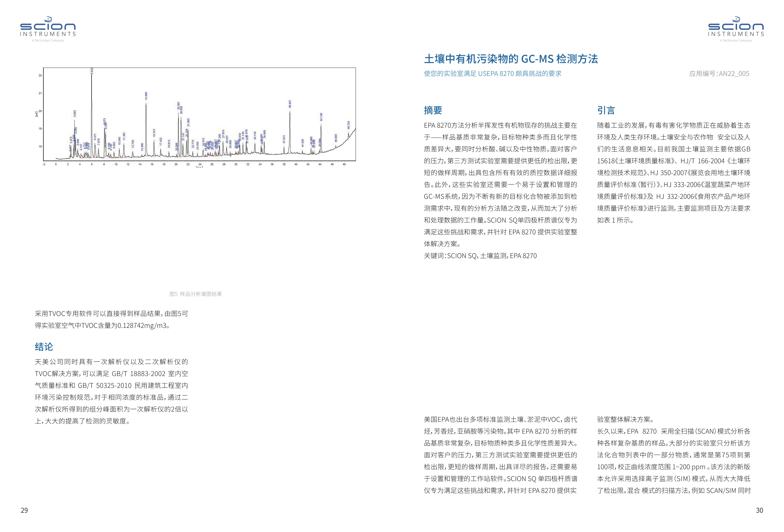Screen dimensions: 784x532
Task: Click the keywords line 关键词:SCION SQ
Action: (480, 256)
